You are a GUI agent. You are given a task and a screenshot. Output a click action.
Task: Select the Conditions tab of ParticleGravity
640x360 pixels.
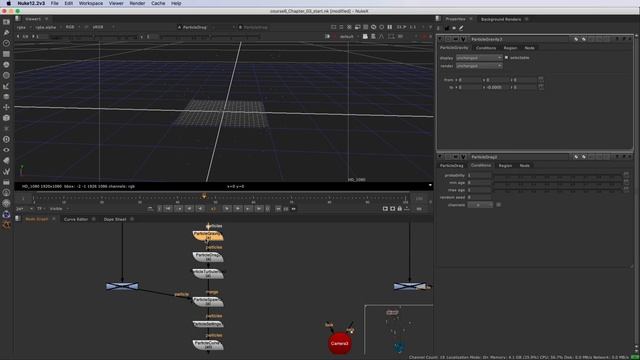click(486, 48)
